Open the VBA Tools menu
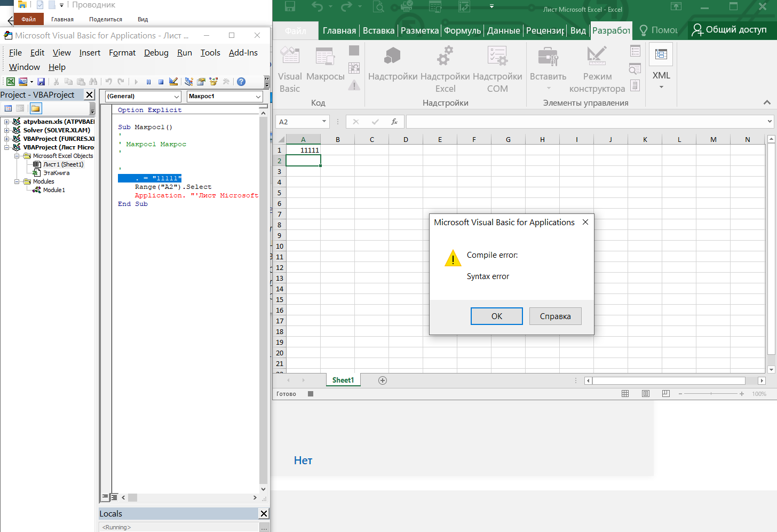 coord(210,53)
